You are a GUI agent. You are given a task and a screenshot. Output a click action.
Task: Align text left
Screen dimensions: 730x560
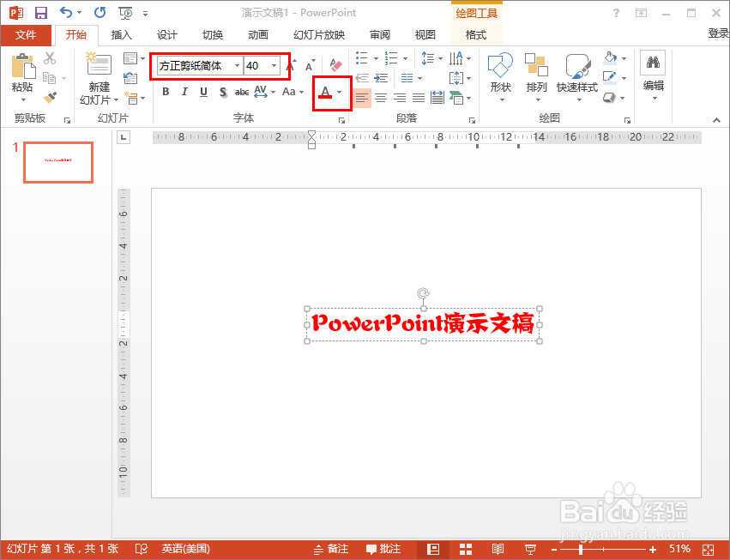362,98
